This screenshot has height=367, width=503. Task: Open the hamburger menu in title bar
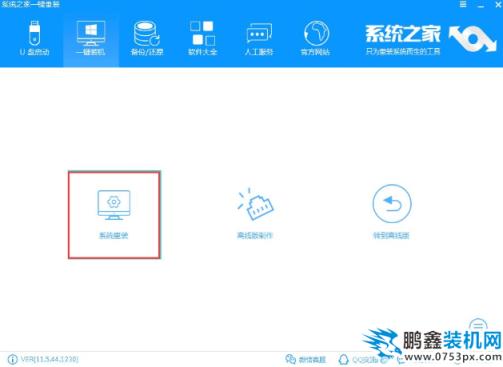pos(463,5)
